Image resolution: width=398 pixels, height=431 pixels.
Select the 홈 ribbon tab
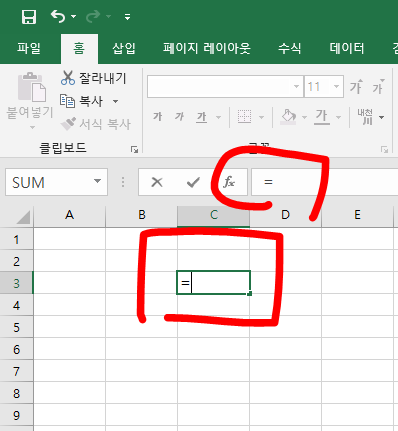[x=79, y=49]
